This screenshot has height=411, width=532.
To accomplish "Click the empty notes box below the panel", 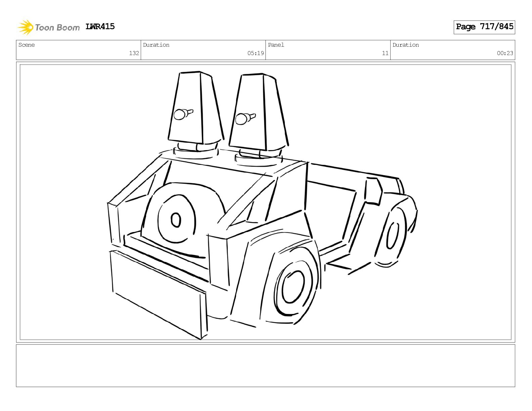I will tap(265, 365).
